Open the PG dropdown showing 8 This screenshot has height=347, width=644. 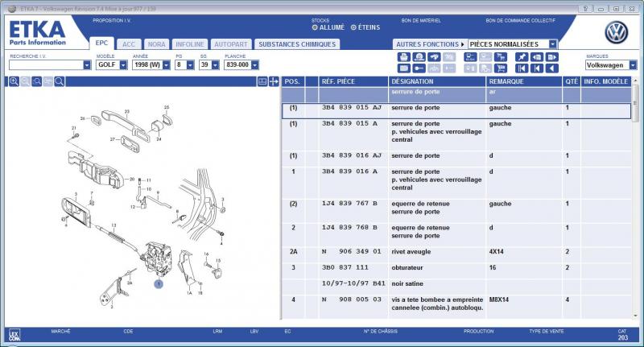190,65
